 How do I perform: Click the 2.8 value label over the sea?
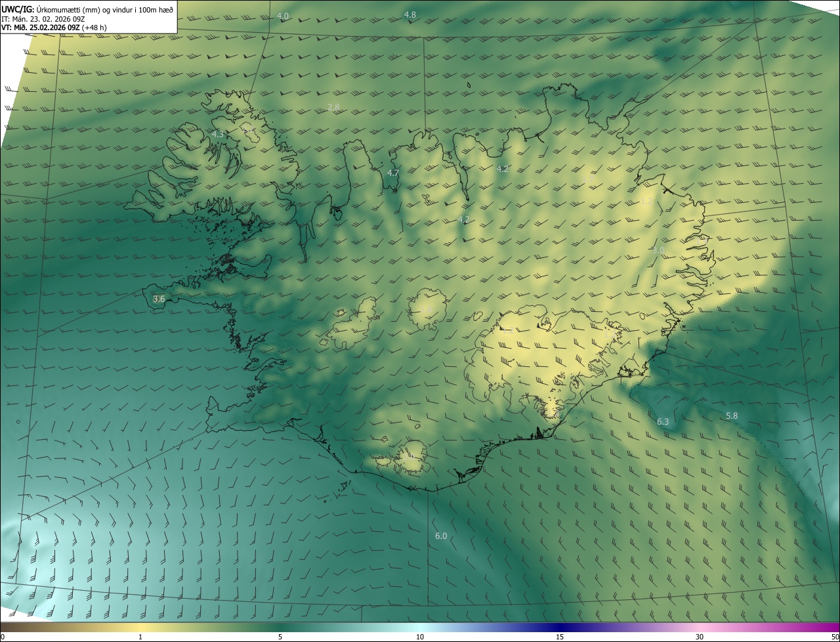[x=333, y=107]
